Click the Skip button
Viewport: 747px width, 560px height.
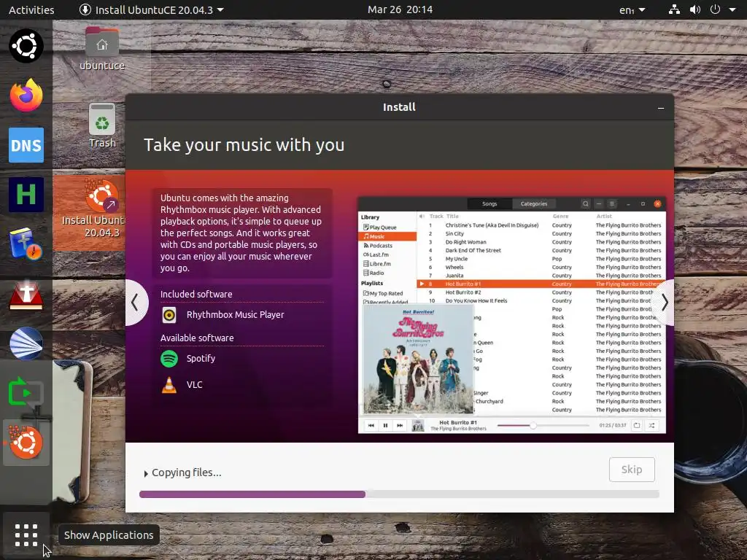tap(632, 470)
